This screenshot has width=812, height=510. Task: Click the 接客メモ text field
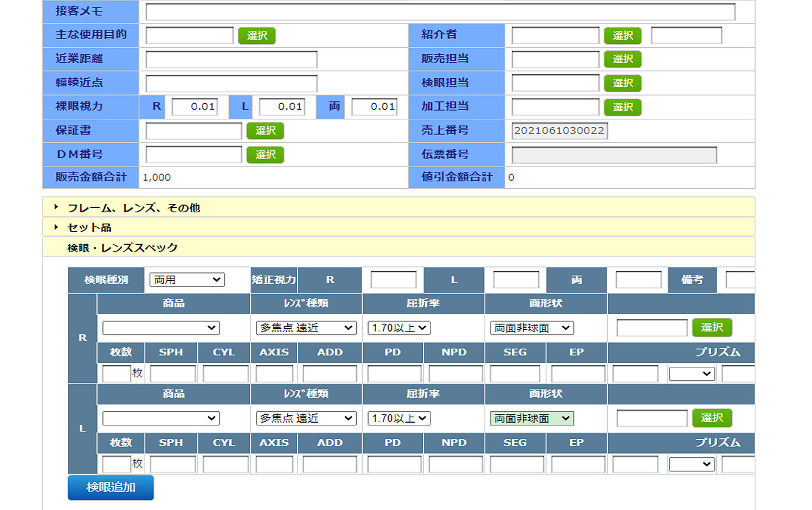pos(440,12)
